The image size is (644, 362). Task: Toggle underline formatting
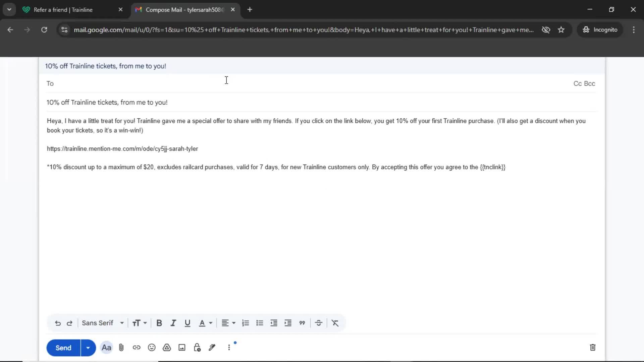pos(187,323)
